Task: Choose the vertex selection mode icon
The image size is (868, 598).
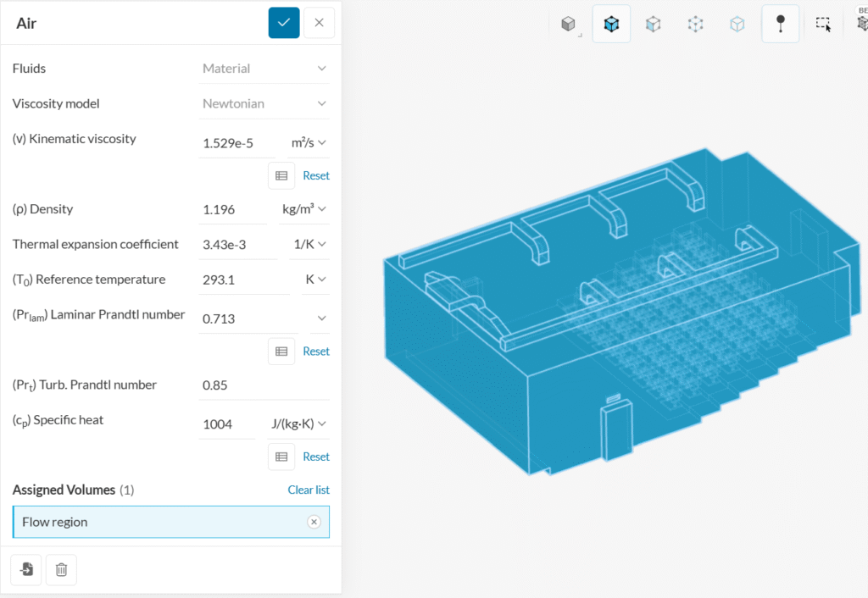Action: coord(695,24)
